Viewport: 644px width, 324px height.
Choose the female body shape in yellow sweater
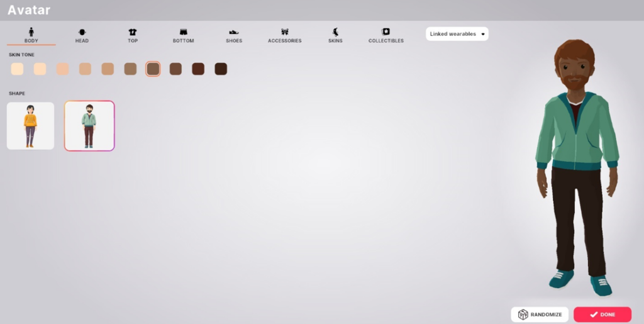[30, 126]
